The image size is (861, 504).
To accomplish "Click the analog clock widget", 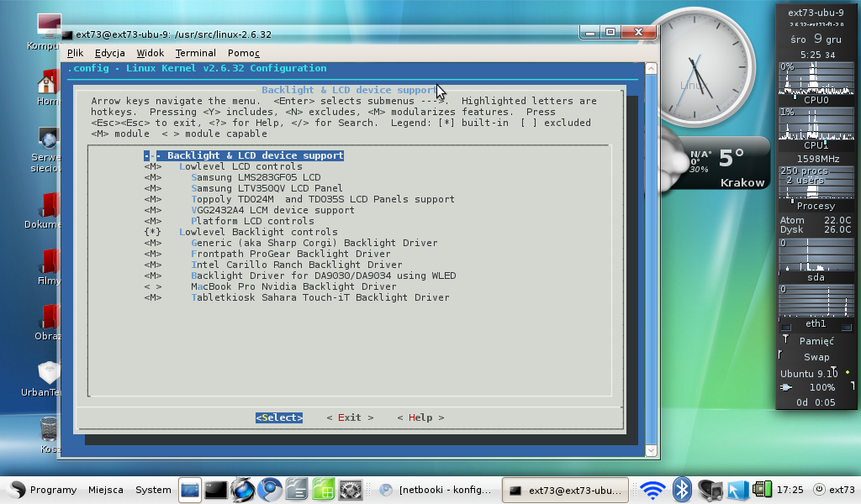I will pyautogui.click(x=695, y=67).
